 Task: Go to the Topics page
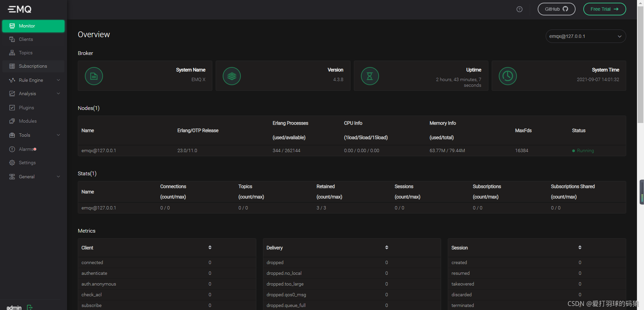pos(33,53)
